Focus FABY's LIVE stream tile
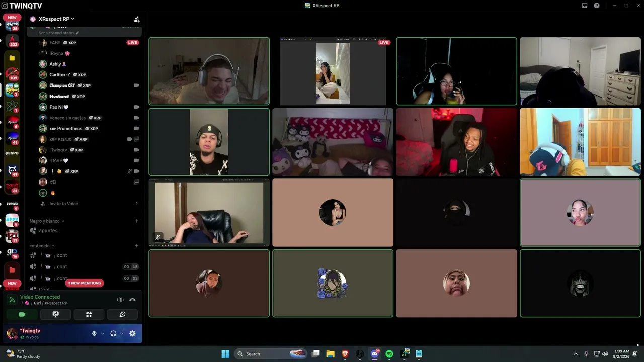 pos(333,71)
